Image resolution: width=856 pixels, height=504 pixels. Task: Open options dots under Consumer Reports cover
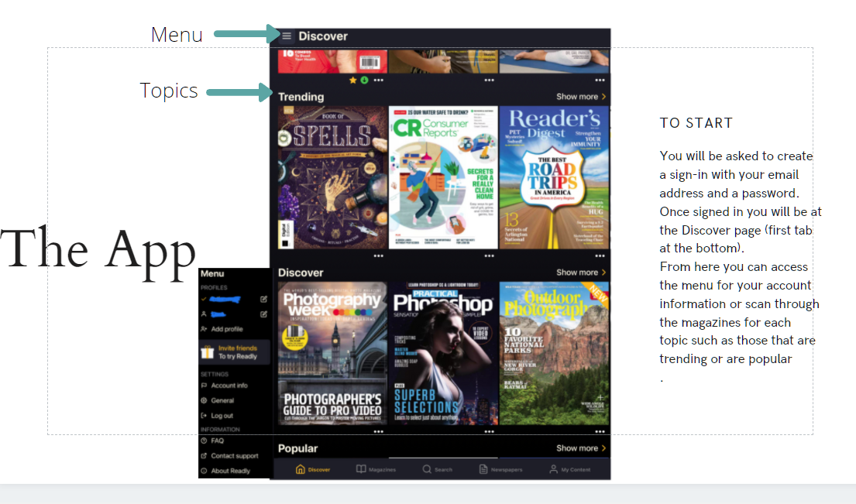point(489,255)
